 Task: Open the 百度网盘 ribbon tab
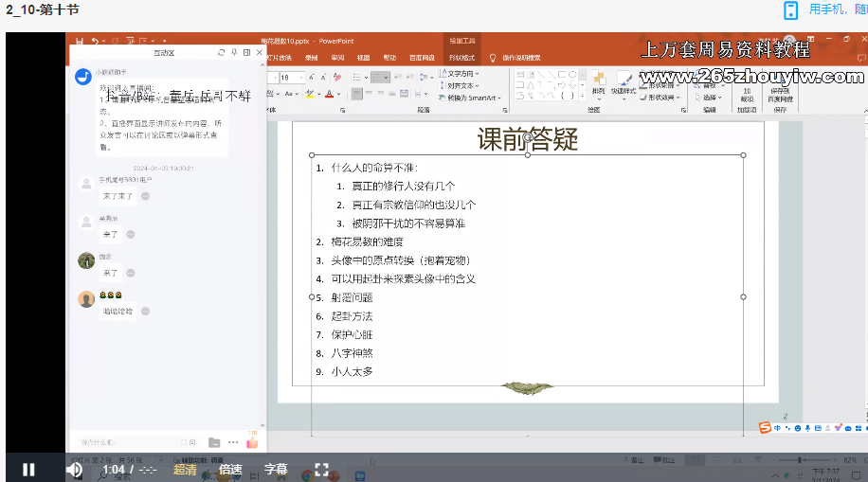[422, 58]
